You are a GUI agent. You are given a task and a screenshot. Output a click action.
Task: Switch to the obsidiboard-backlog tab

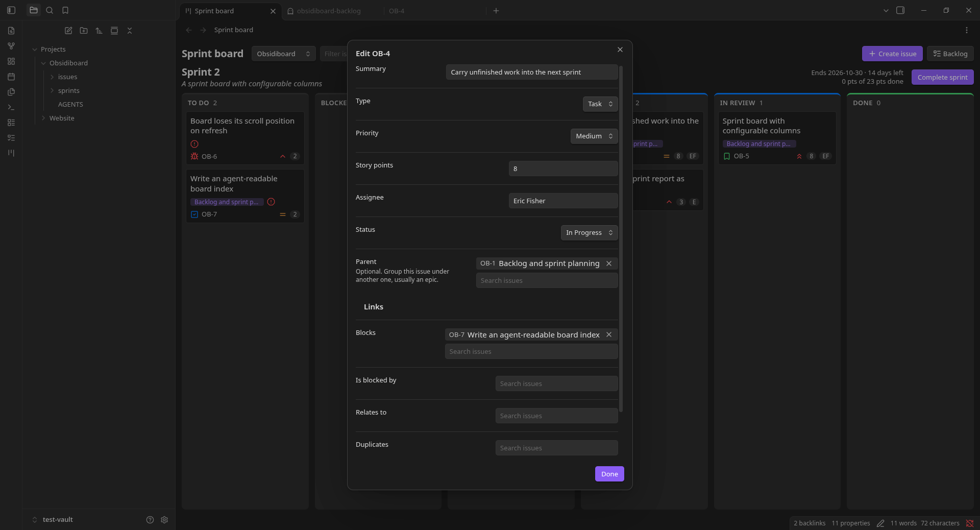(329, 11)
